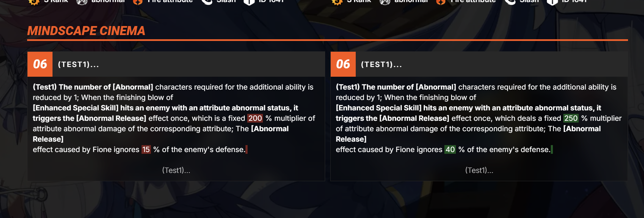Click the orange 06 badge on the right card
Image resolution: width=644 pixels, height=218 pixels.
click(x=343, y=64)
